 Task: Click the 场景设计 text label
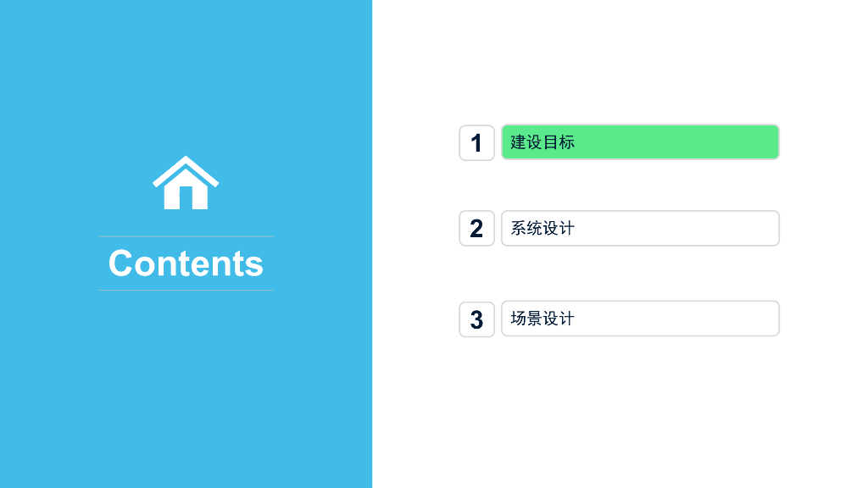(542, 319)
